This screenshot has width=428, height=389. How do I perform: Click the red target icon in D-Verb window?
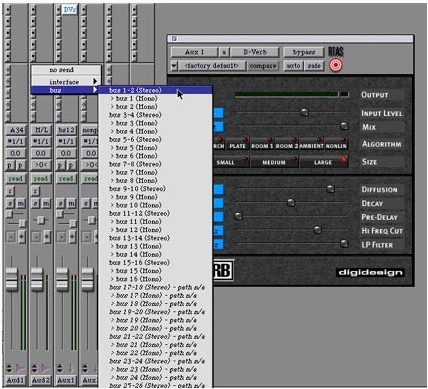[336, 65]
